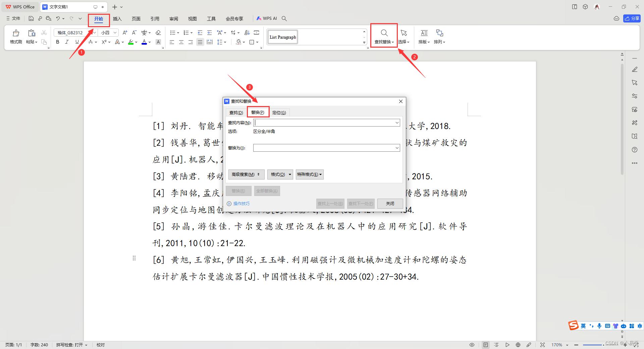Screen dimensions: 644x349
Task: Toggle Italic formatting
Action: pyautogui.click(x=67, y=42)
